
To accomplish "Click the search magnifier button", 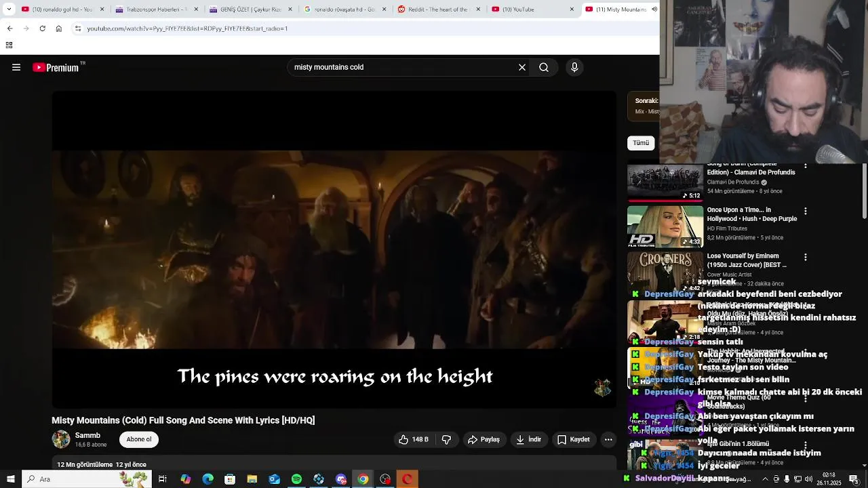I will pyautogui.click(x=544, y=67).
